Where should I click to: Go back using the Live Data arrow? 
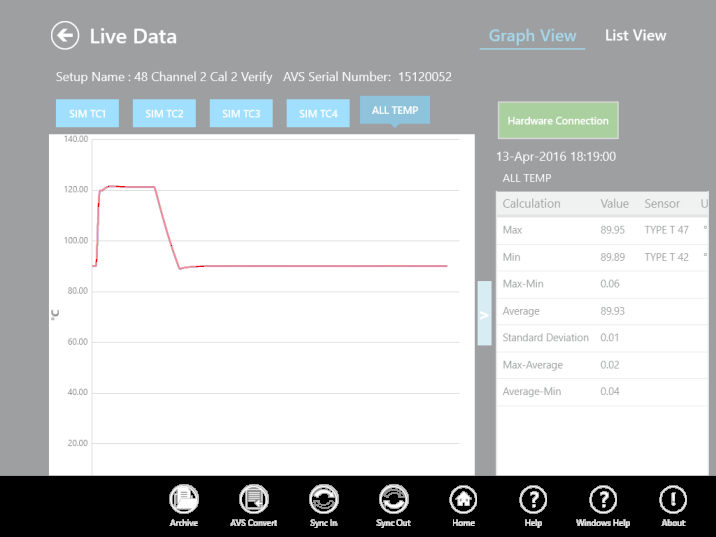65,36
